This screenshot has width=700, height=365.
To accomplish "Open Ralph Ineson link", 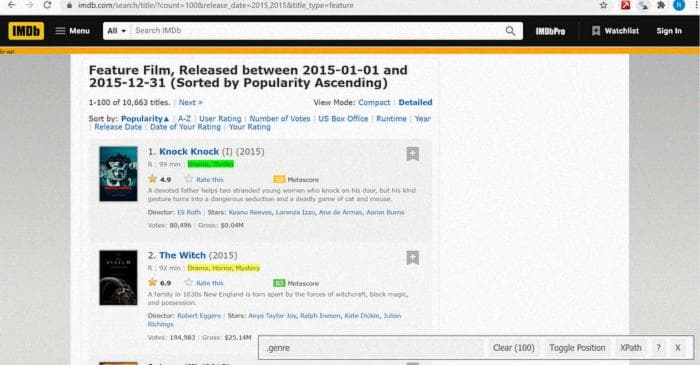I will [x=321, y=316].
